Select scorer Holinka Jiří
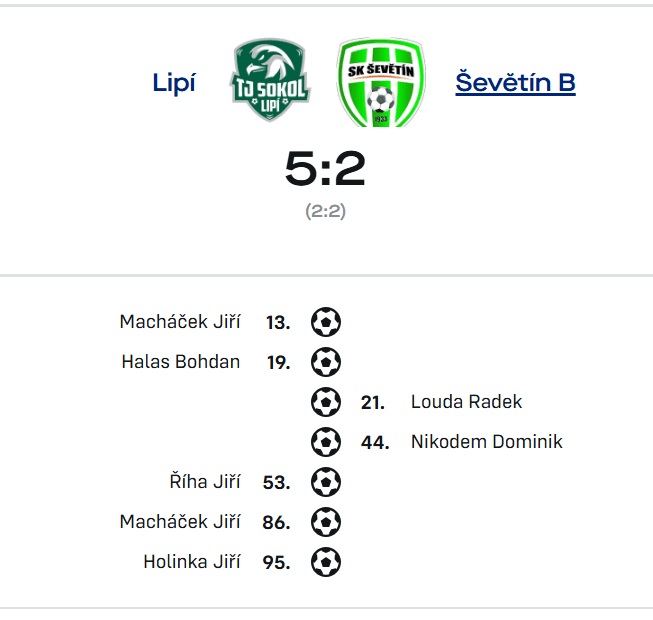This screenshot has height=620, width=653. tap(192, 561)
